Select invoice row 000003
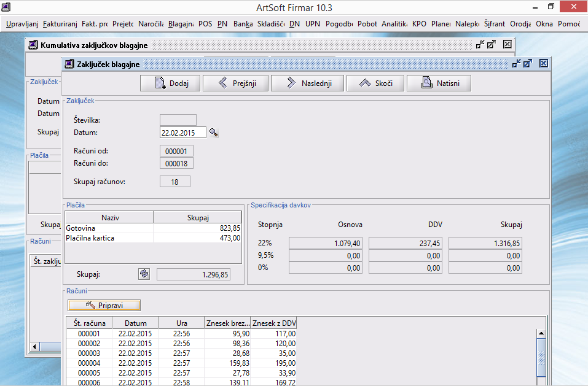The height and width of the screenshot is (386, 588). coord(90,353)
